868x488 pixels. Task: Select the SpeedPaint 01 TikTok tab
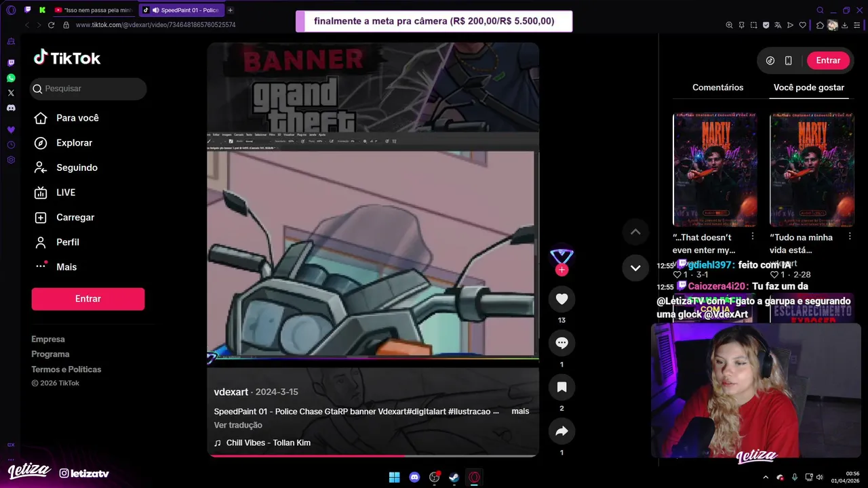[180, 10]
